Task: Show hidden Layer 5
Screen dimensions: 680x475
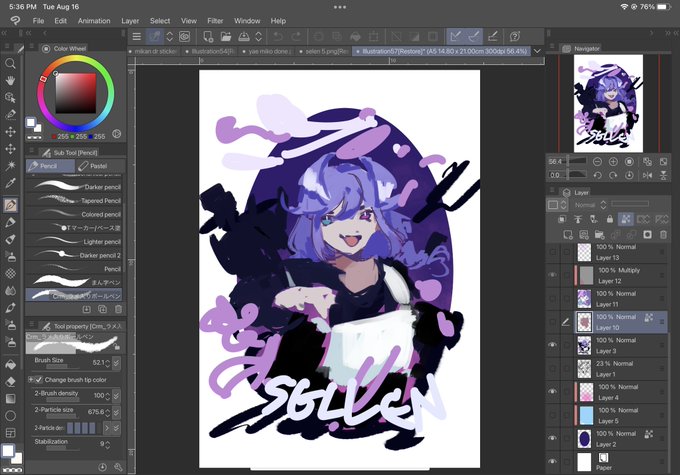Action: point(552,415)
